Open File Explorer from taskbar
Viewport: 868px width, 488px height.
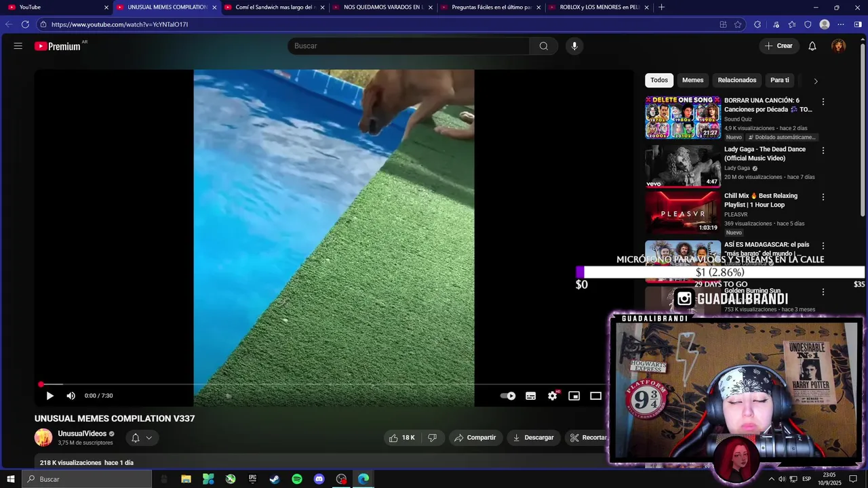click(x=186, y=479)
